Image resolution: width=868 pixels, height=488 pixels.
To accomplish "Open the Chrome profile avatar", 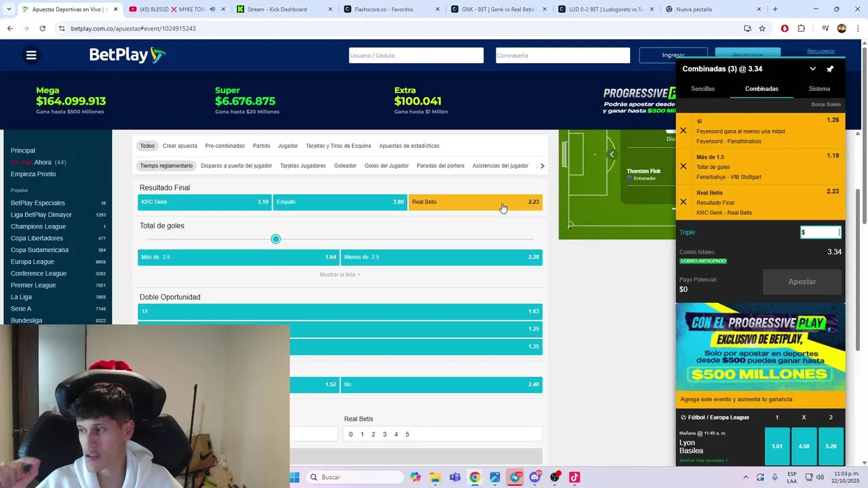I will point(842,28).
